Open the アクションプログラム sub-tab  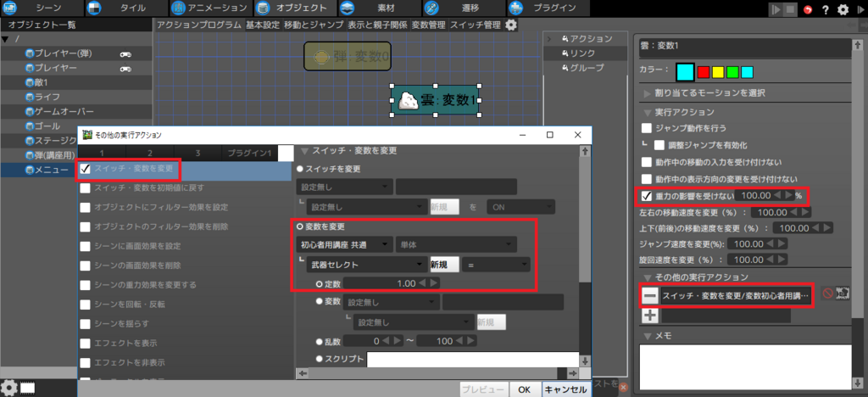(x=199, y=25)
